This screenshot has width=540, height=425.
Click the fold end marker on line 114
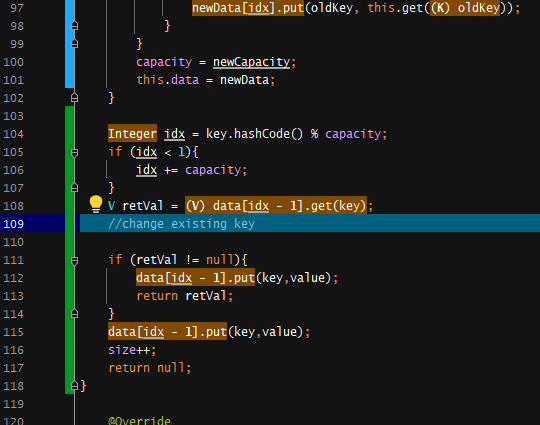pyautogui.click(x=74, y=314)
